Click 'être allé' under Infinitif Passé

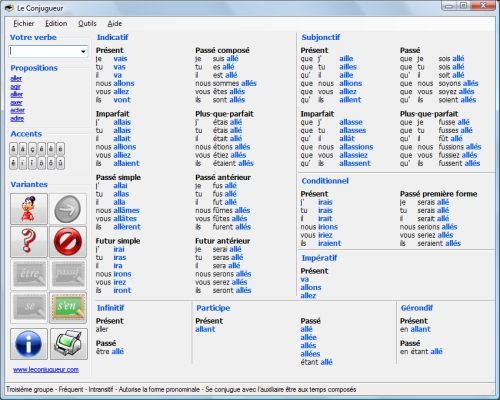click(x=110, y=351)
